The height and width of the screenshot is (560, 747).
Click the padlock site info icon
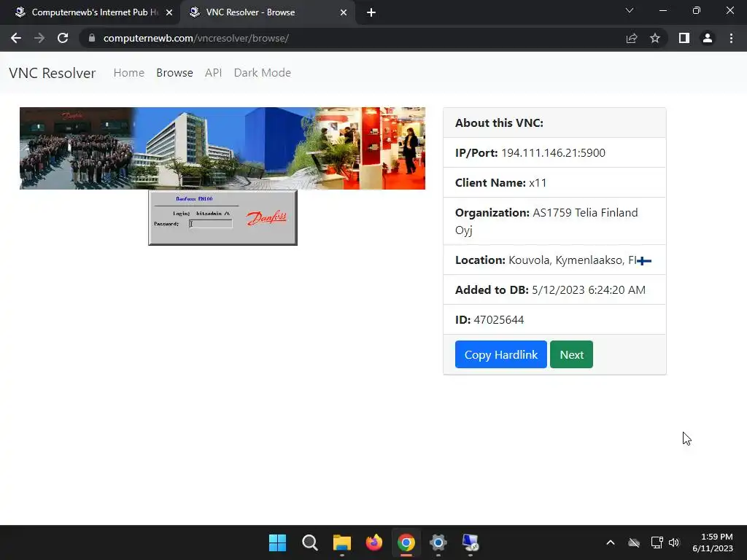(92, 38)
